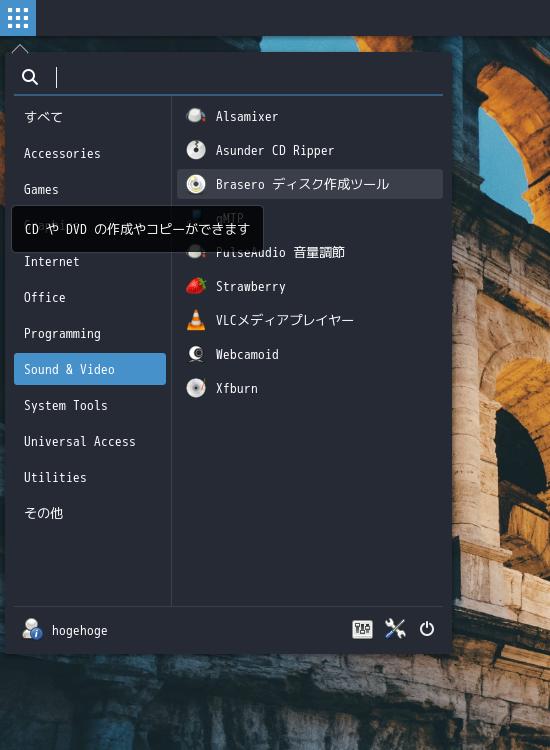Open the Games category
The height and width of the screenshot is (750, 550).
[x=90, y=189]
